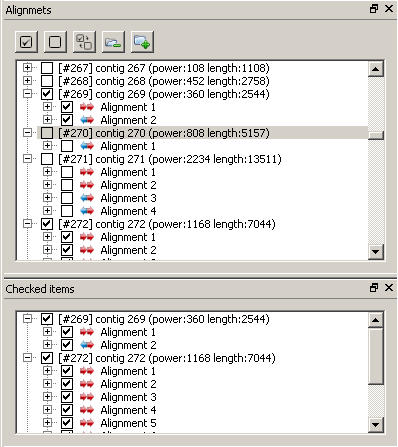The height and width of the screenshot is (447, 398).
Task: Expand contig 271 Alignment 4 details
Action: (x=47, y=211)
